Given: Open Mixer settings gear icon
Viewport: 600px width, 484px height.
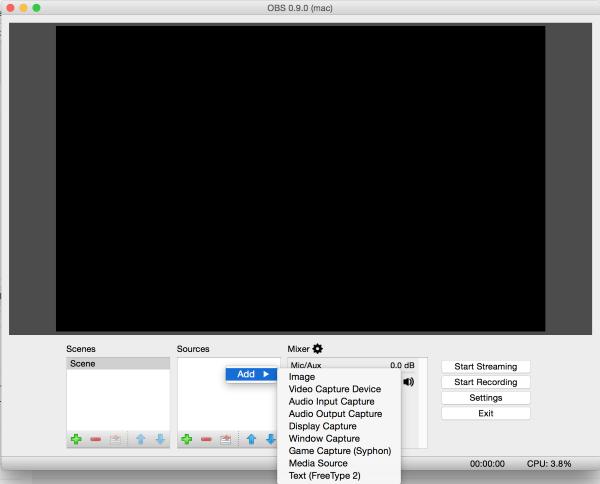Looking at the screenshot, I should [318, 349].
